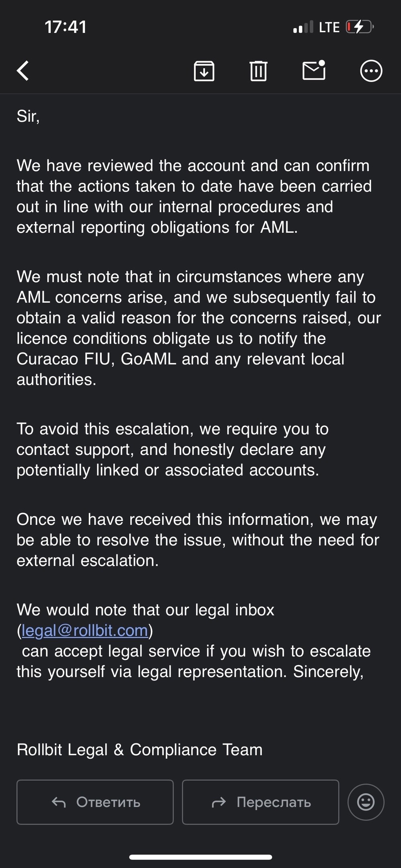The width and height of the screenshot is (401, 868).
Task: Tap the 17:41 clock in the status bar
Action: [x=65, y=27]
